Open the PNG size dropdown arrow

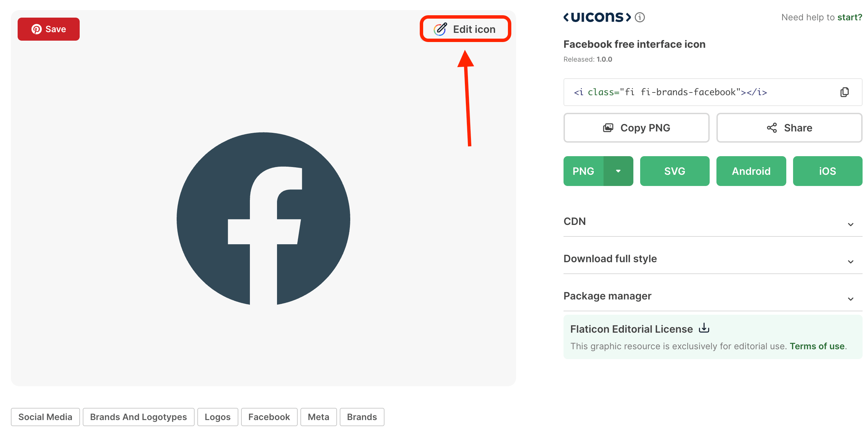coord(618,171)
